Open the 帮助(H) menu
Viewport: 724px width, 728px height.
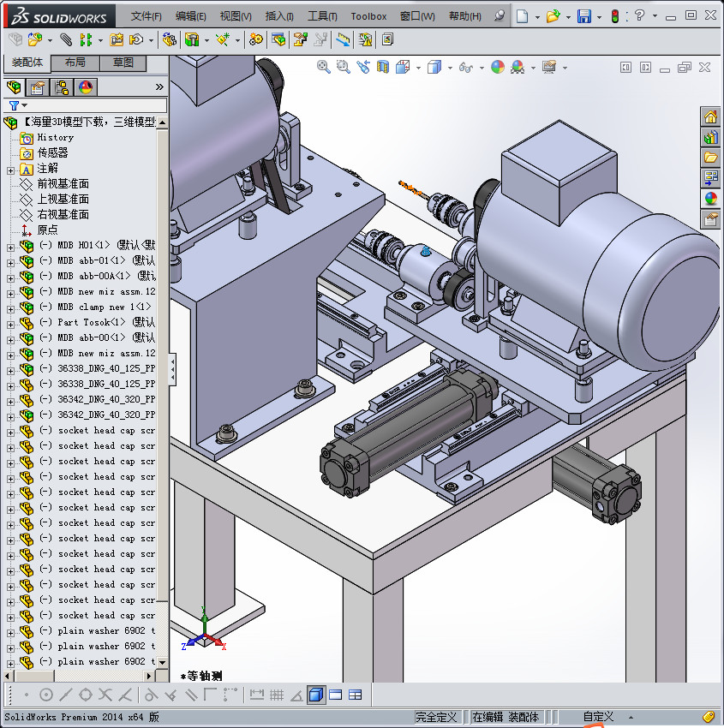[465, 16]
